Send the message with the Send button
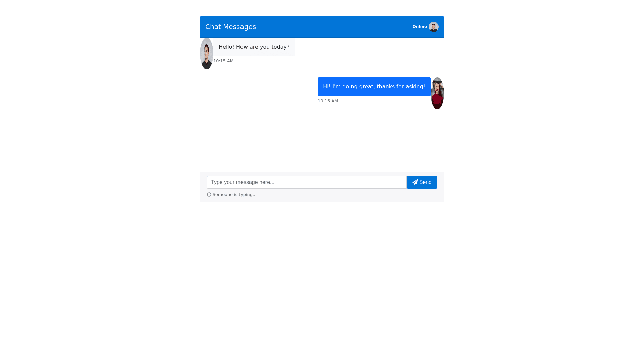The image size is (644, 362). pyautogui.click(x=422, y=182)
